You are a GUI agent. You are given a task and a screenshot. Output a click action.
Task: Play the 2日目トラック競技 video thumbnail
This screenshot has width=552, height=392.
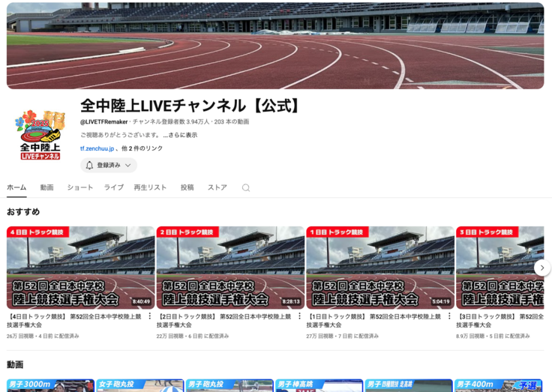click(x=230, y=268)
